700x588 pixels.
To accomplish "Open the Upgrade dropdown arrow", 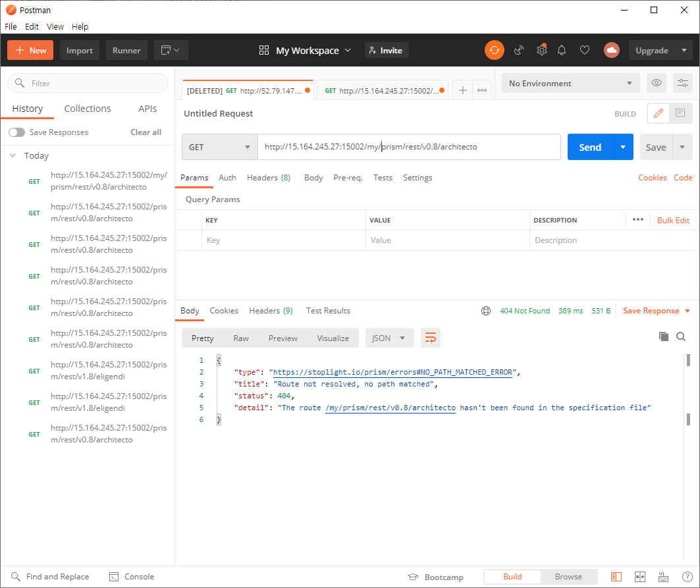I will click(x=684, y=51).
